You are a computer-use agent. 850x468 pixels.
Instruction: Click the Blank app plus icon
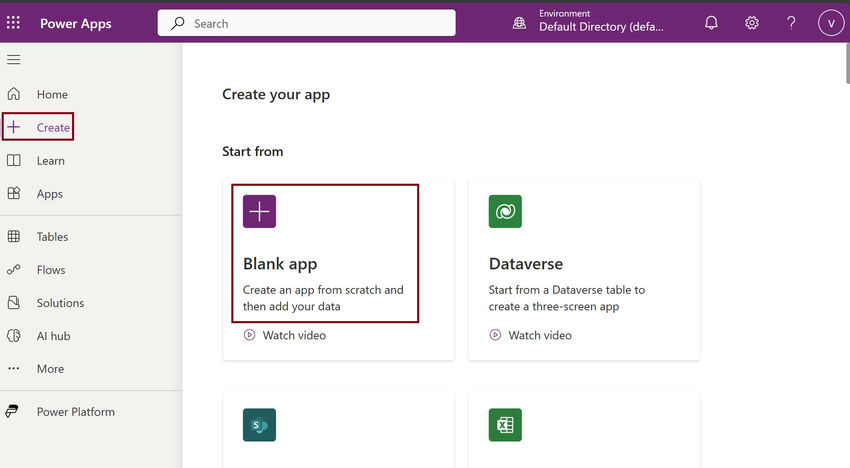(259, 211)
